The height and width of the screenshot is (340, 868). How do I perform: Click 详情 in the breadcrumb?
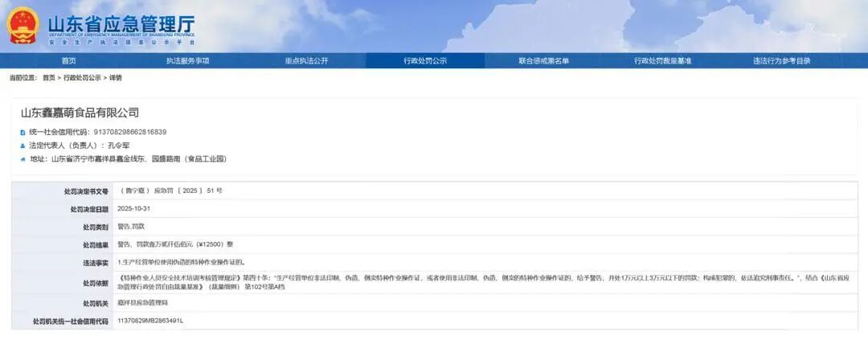pos(116,78)
